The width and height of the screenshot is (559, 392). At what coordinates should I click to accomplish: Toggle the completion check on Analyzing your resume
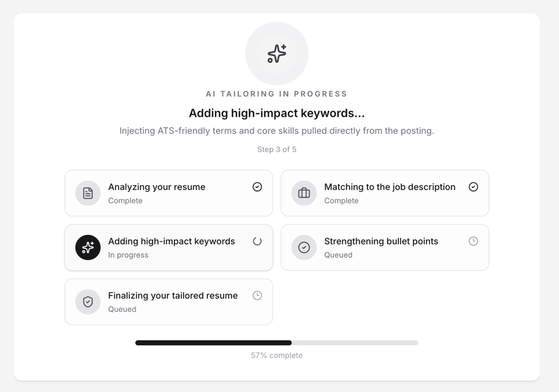(257, 187)
